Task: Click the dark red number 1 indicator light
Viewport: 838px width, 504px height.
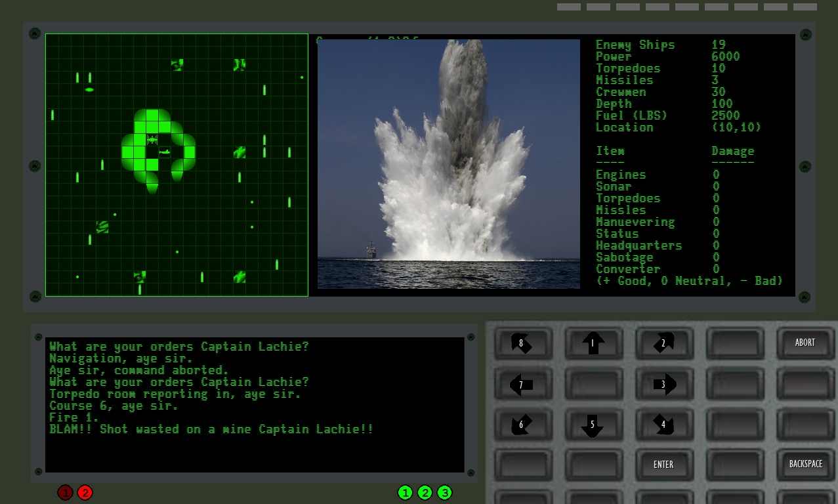Action: point(65,492)
